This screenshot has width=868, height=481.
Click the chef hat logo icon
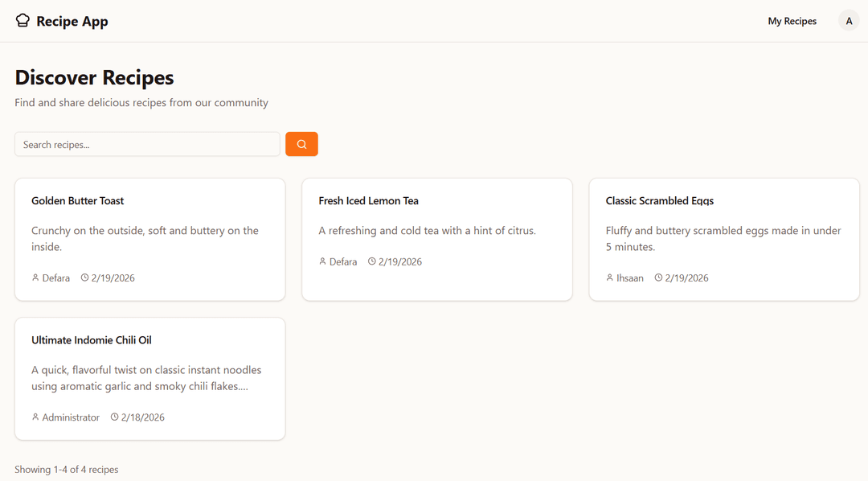coord(23,20)
